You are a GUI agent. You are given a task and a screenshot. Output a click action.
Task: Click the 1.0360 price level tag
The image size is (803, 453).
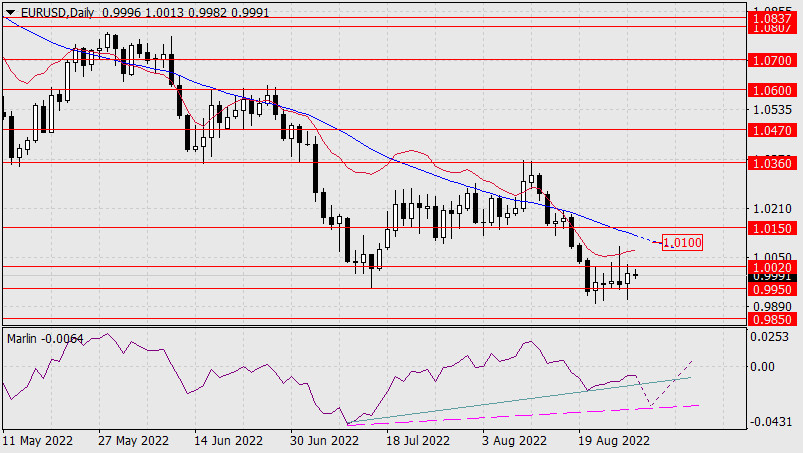[774, 161]
